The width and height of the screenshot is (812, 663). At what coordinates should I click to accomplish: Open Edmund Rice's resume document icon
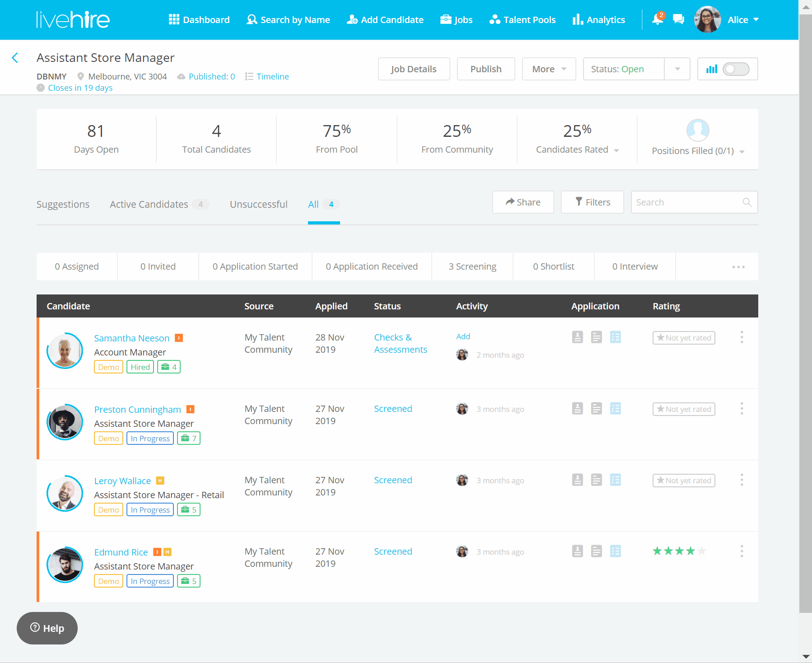597,551
